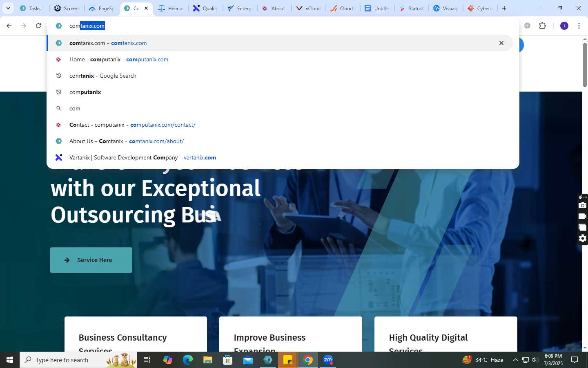The height and width of the screenshot is (368, 588).
Task: Open Zoom from the taskbar
Action: pyautogui.click(x=328, y=360)
